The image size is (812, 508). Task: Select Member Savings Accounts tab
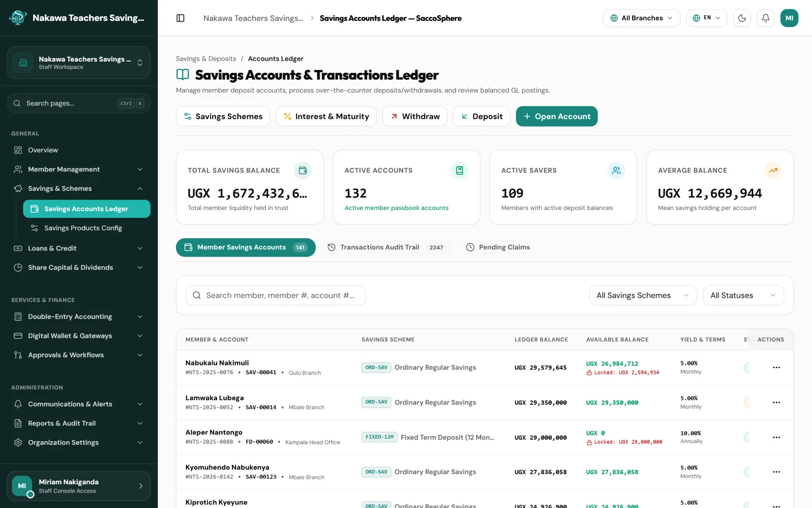(246, 247)
